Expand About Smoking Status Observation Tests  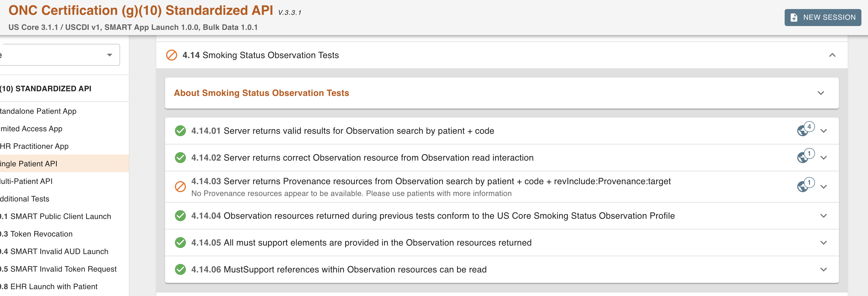point(821,93)
